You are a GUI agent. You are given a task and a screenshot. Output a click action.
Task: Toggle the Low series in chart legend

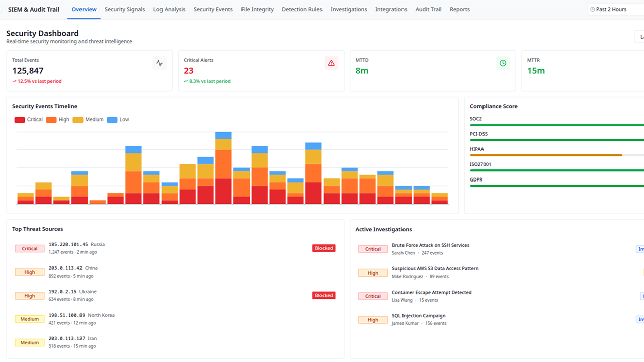(118, 120)
